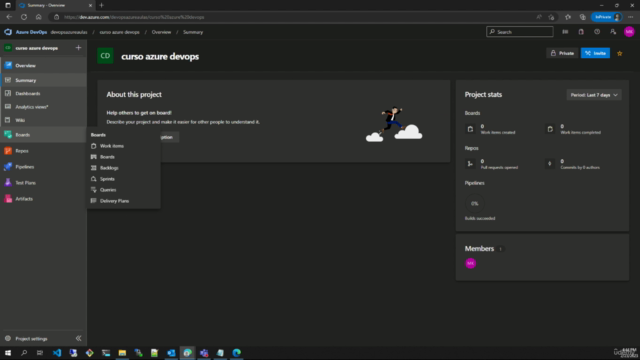The height and width of the screenshot is (360, 640).
Task: Click Overview breadcrumb link
Action: 161,32
